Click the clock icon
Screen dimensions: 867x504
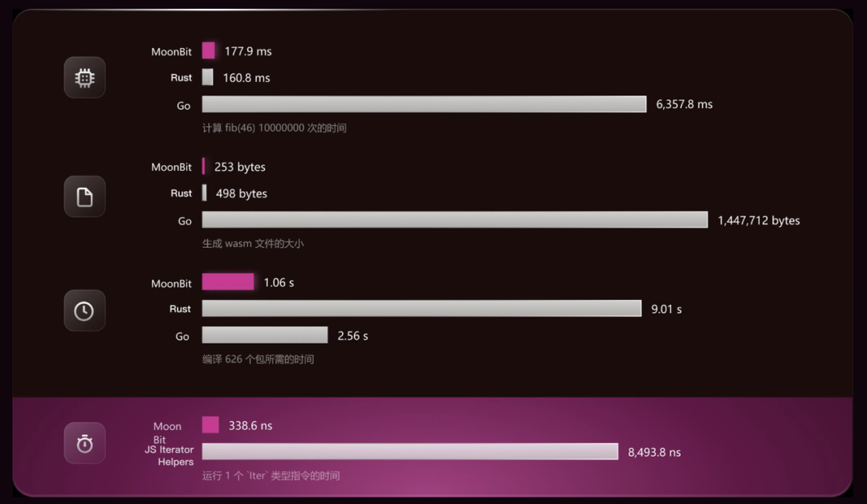point(84,311)
